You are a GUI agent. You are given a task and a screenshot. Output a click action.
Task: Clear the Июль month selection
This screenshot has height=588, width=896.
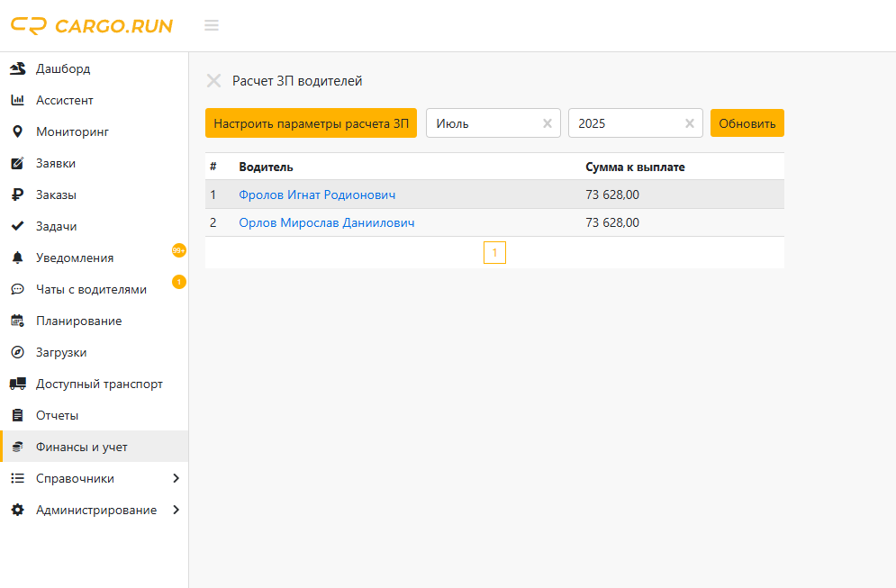pyautogui.click(x=547, y=123)
